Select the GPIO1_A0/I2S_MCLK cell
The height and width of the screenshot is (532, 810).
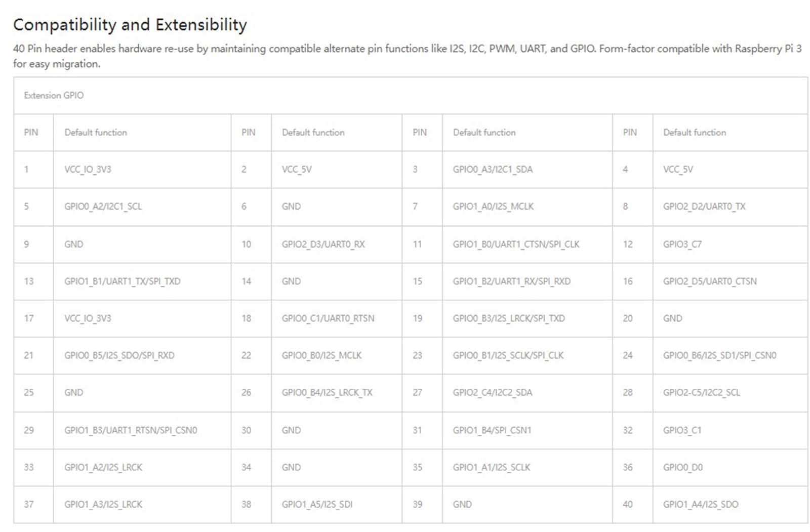(x=493, y=207)
